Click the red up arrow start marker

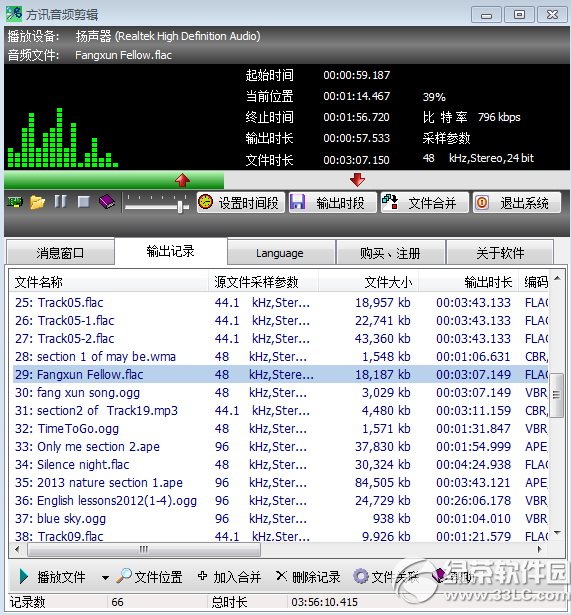pos(183,180)
